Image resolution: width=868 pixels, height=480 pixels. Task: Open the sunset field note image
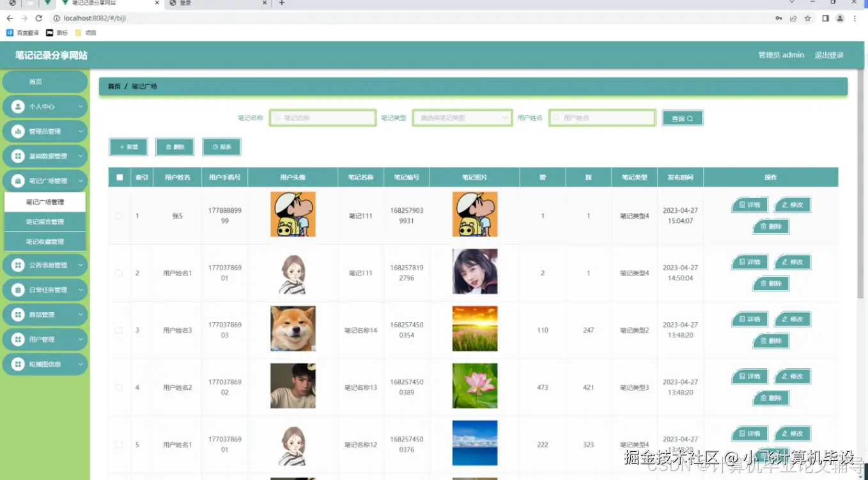pyautogui.click(x=475, y=329)
